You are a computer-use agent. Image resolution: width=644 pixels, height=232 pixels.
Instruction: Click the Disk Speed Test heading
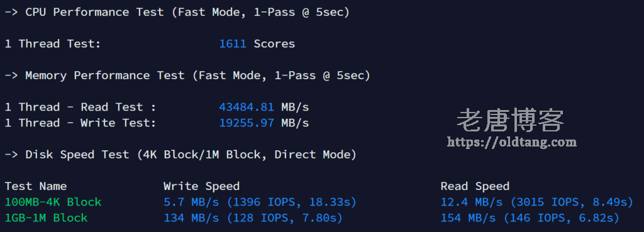point(180,155)
